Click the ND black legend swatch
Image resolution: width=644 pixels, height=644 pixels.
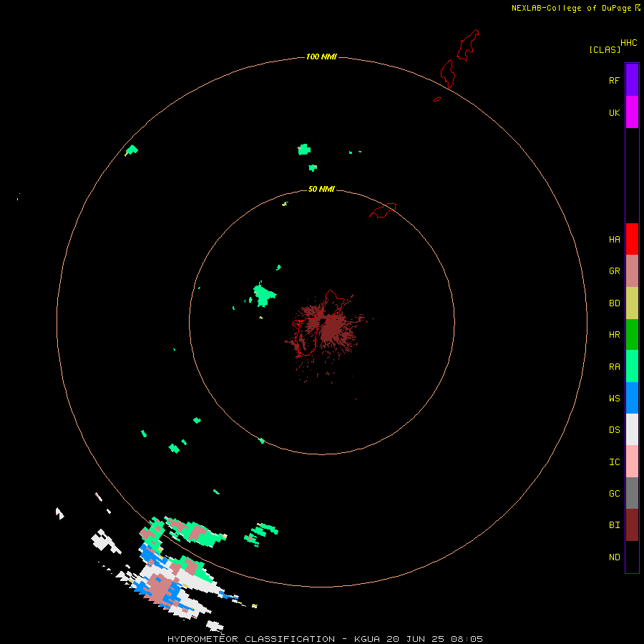632,557
